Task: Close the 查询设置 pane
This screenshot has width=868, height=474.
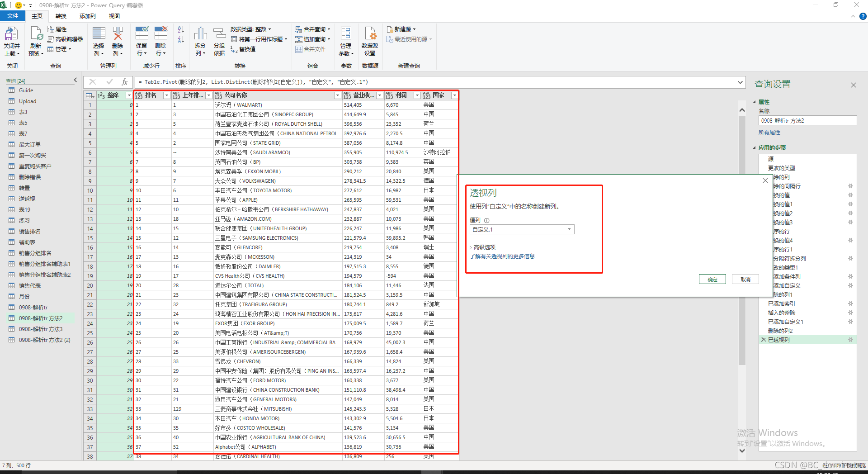Action: pyautogui.click(x=854, y=85)
